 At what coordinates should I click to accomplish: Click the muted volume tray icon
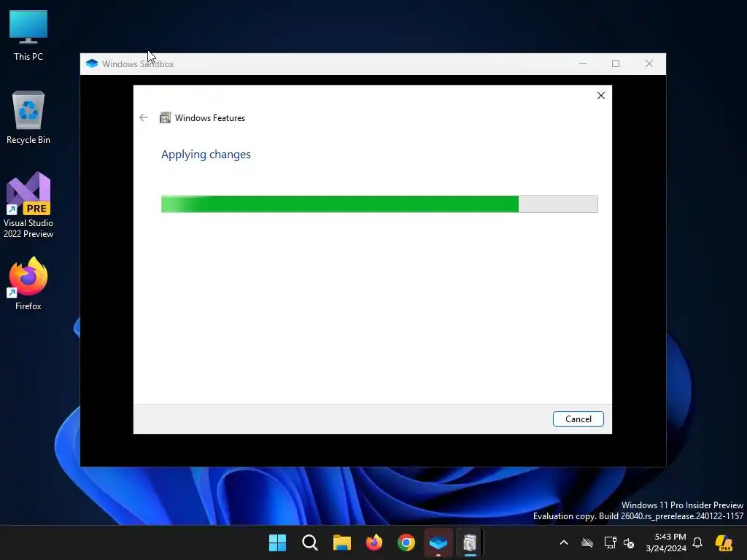(x=629, y=542)
